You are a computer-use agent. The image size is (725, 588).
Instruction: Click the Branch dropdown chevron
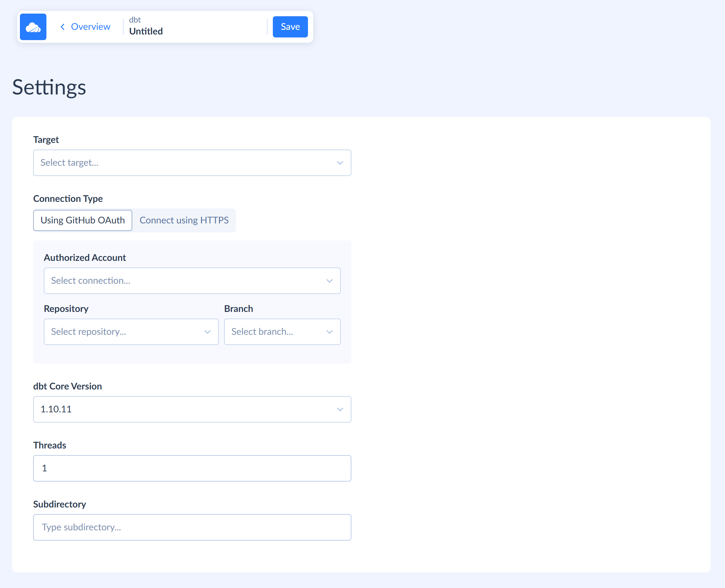pyautogui.click(x=329, y=331)
